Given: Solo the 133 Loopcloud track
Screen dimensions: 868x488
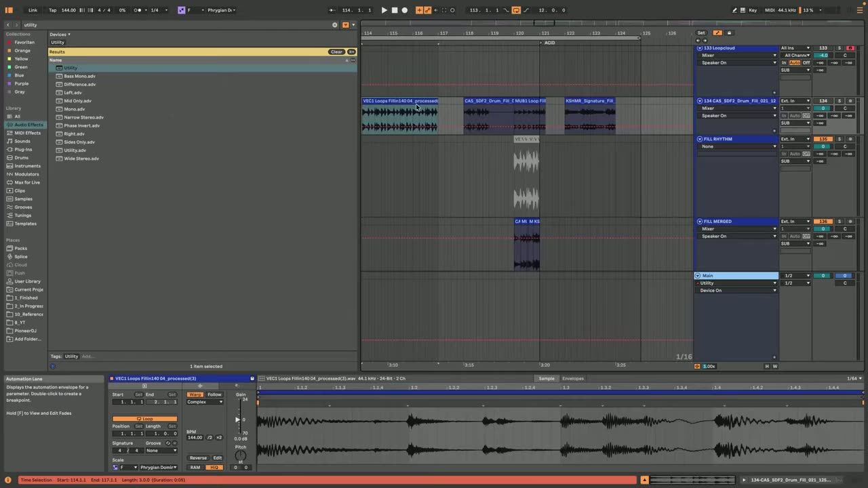Looking at the screenshot, I should pyautogui.click(x=839, y=48).
